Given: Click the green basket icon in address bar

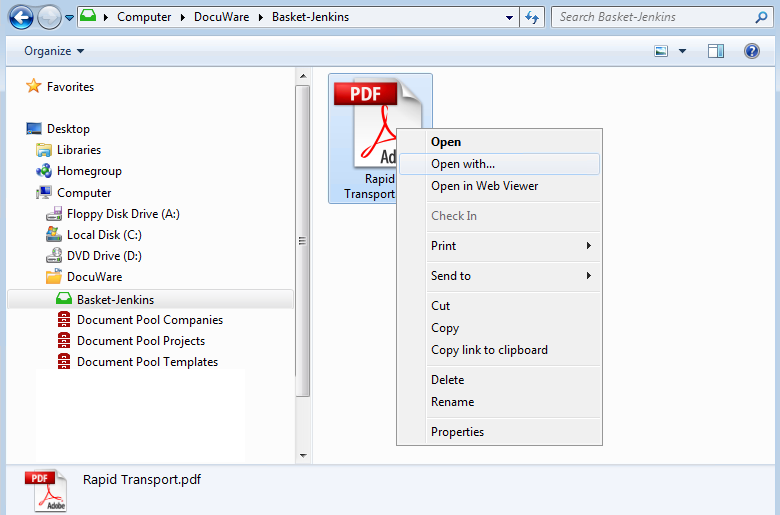Looking at the screenshot, I should (x=88, y=16).
